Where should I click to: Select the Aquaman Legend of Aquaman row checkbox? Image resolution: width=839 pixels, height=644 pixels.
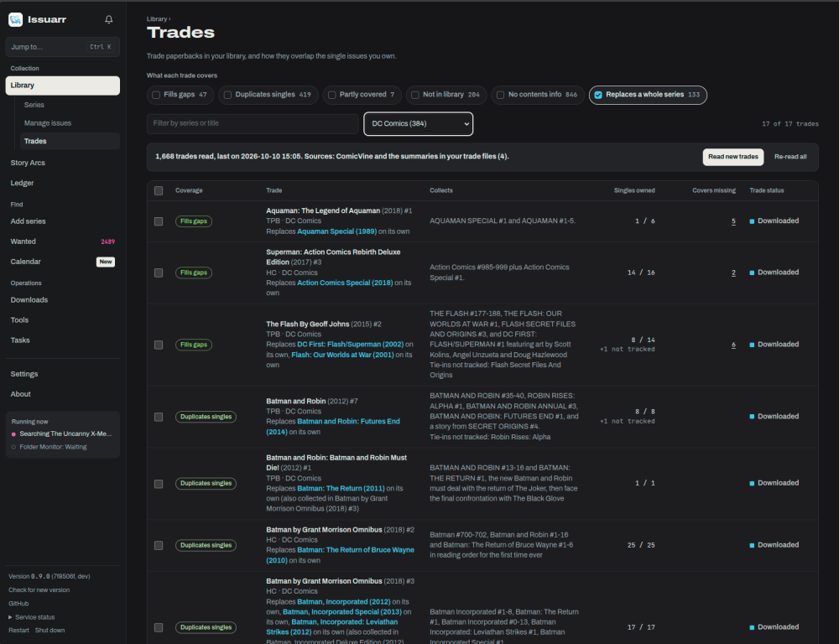(159, 221)
